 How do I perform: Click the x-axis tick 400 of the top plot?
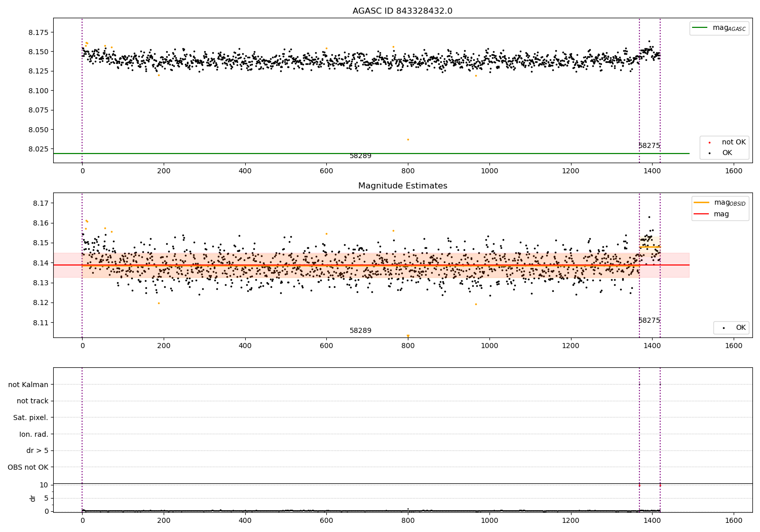(245, 171)
